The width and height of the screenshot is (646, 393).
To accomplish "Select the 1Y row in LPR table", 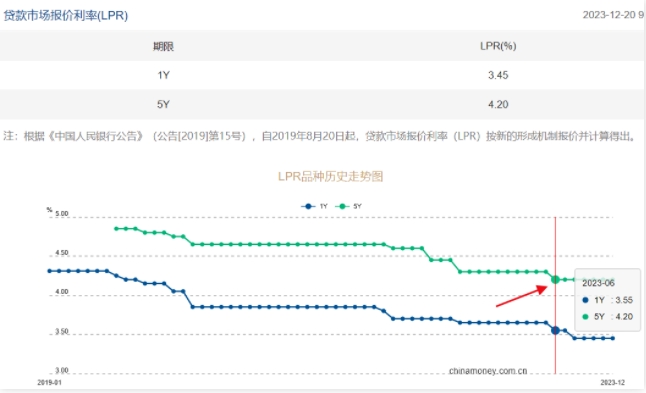I will [322, 75].
